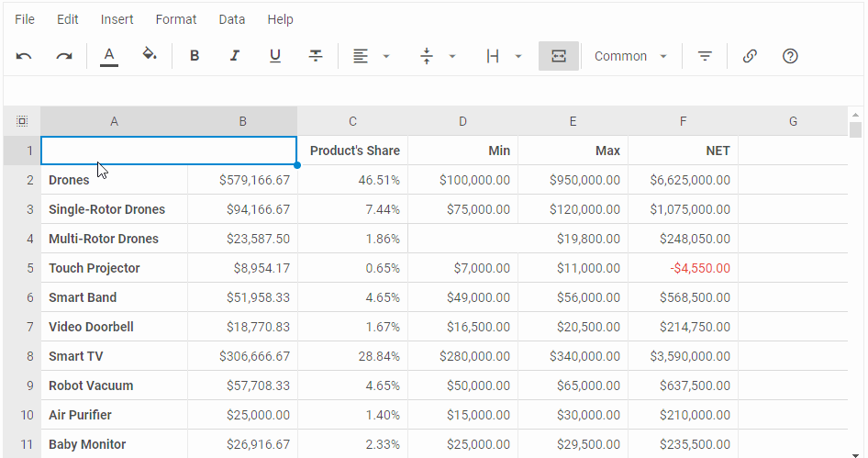Select the red "-$4,550.00" cell
The height and width of the screenshot is (458, 868).
point(683,268)
